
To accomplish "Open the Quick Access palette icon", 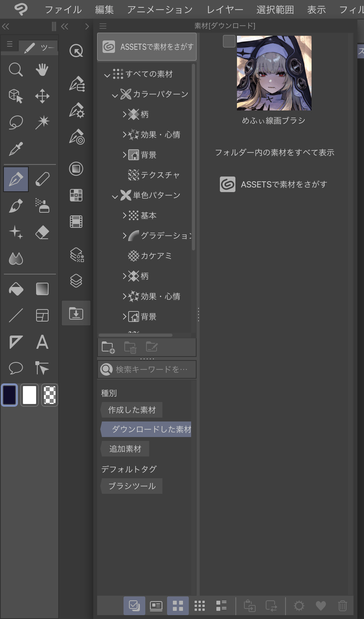I will pos(76,51).
